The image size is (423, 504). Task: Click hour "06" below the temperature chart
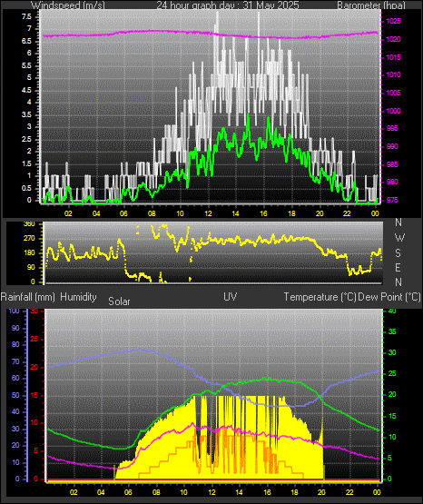pyautogui.click(x=128, y=492)
